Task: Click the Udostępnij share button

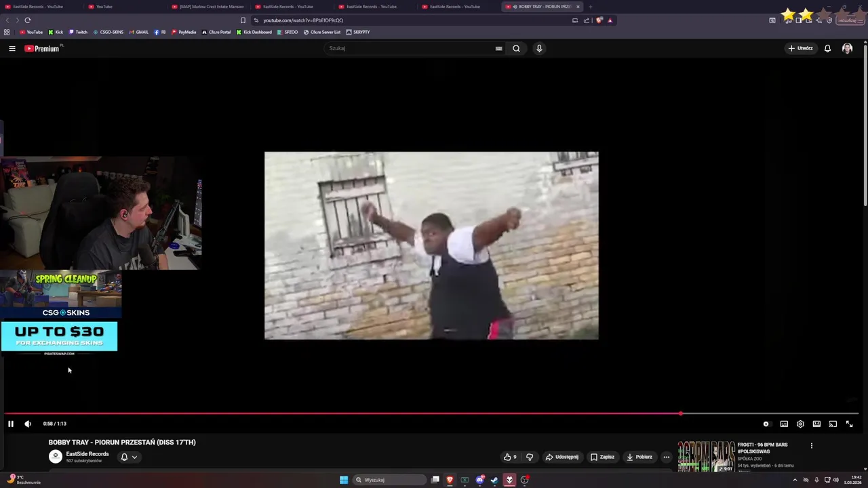Action: [562, 457]
